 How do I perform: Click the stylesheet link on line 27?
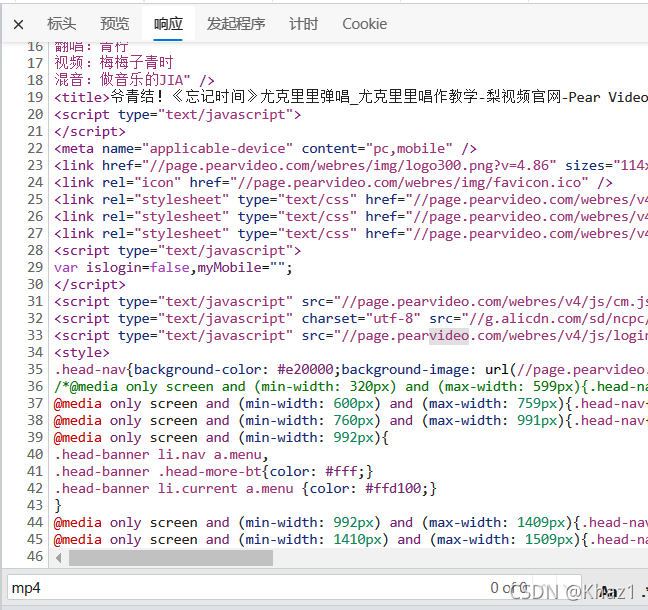coord(350,233)
